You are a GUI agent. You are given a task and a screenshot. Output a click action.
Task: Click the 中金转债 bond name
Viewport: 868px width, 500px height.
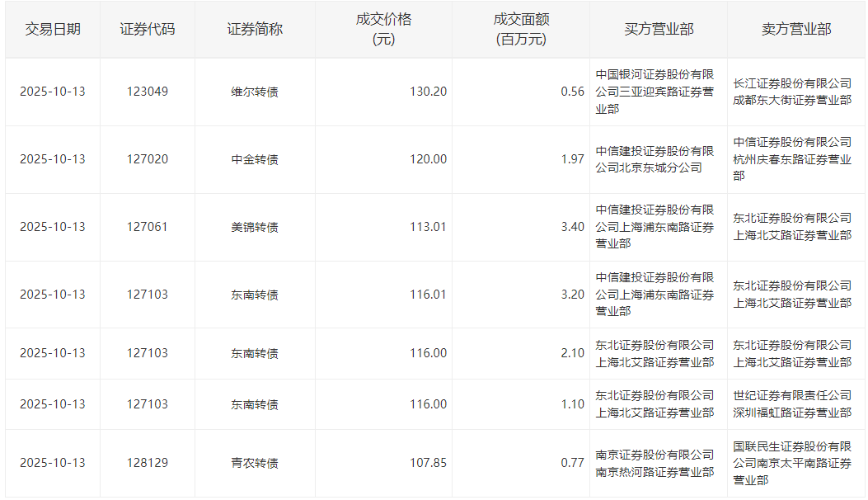click(x=255, y=159)
